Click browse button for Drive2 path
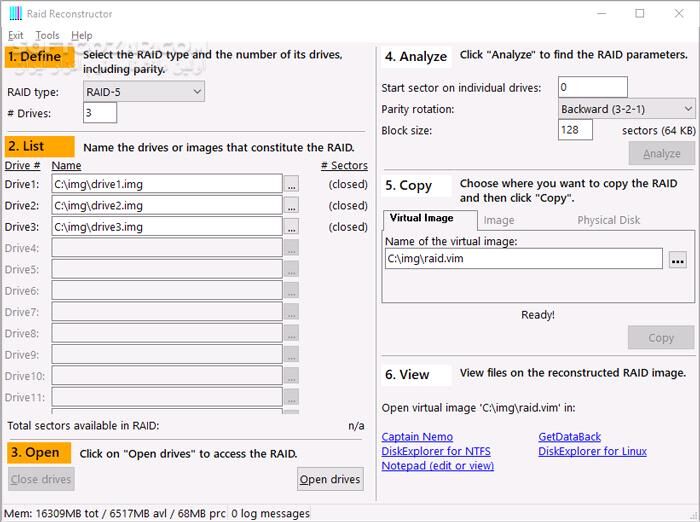The image size is (700, 522). (x=291, y=206)
